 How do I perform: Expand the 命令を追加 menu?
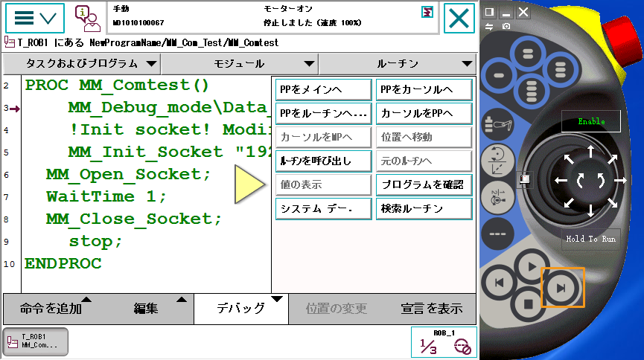(51, 308)
